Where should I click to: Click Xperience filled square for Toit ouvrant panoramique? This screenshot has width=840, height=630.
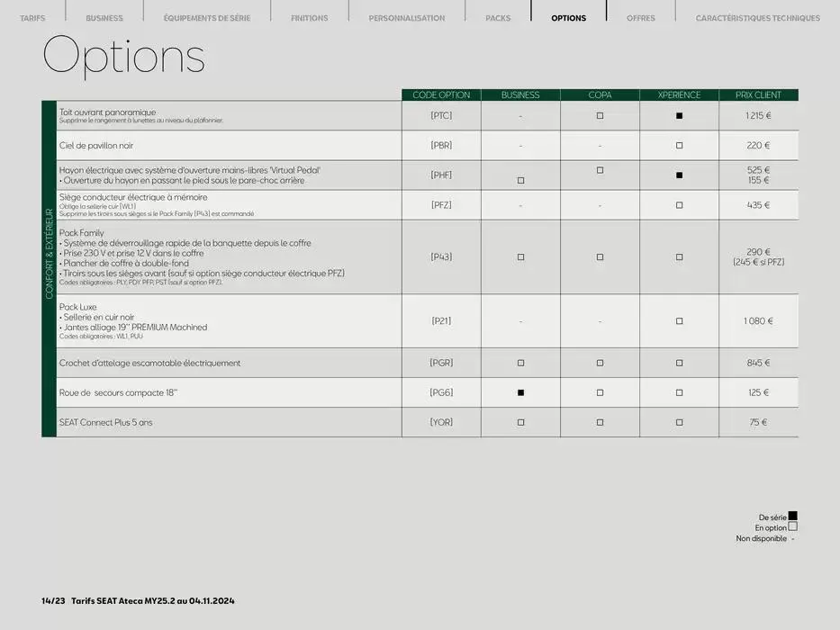[679, 115]
